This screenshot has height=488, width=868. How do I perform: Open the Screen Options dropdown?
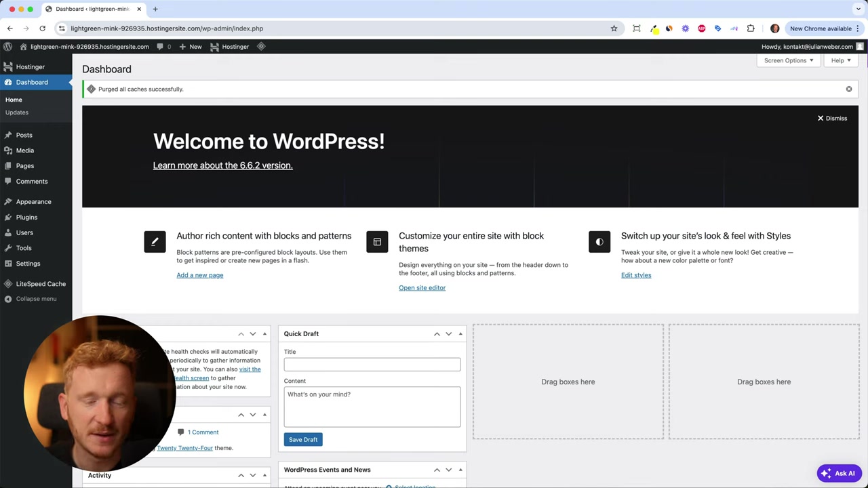[788, 60]
